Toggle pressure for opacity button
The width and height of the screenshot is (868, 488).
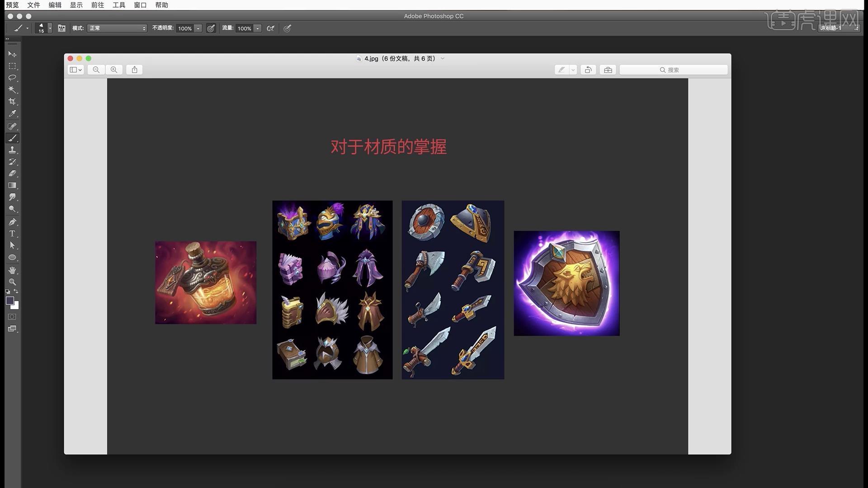point(211,28)
